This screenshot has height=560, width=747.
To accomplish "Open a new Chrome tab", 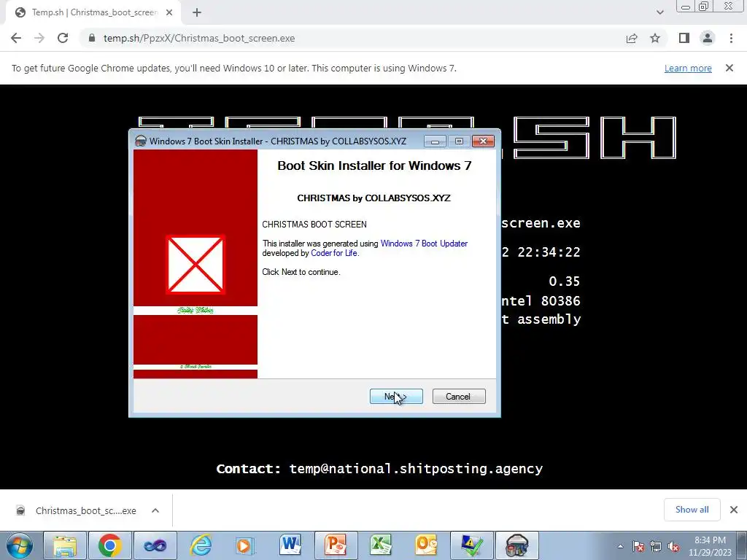I will [x=197, y=13].
